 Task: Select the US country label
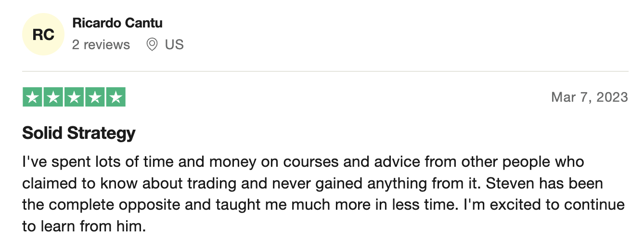[174, 45]
